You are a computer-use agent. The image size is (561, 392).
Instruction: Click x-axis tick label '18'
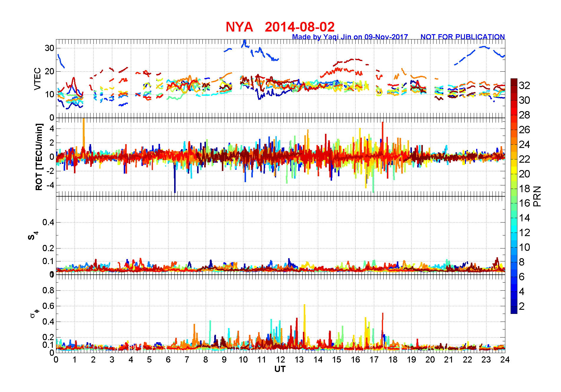(x=393, y=360)
